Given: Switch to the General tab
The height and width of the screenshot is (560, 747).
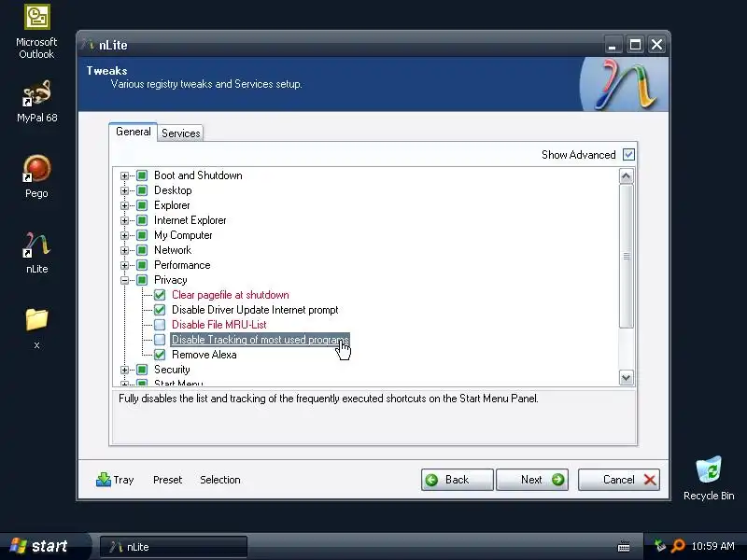Looking at the screenshot, I should 133,132.
